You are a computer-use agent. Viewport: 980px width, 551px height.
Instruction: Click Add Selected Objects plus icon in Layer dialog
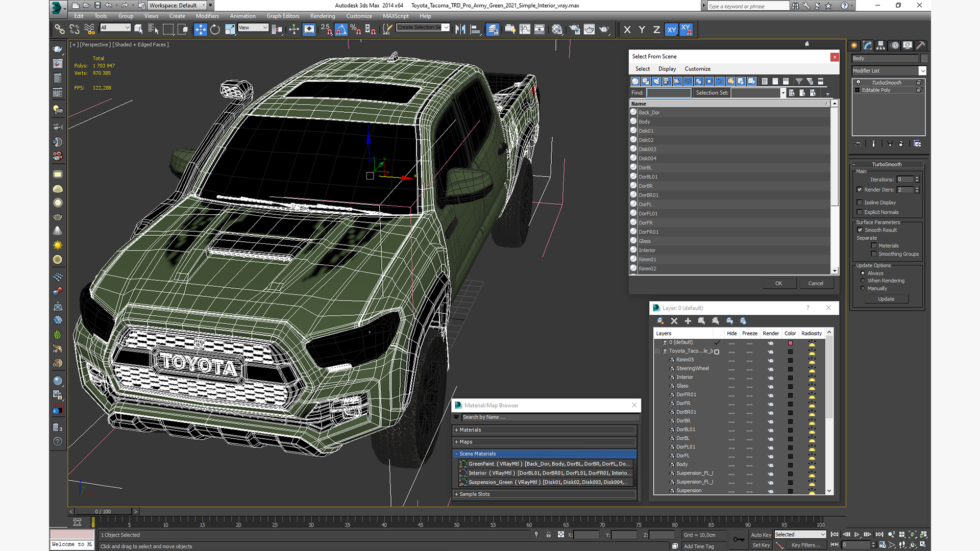point(688,321)
